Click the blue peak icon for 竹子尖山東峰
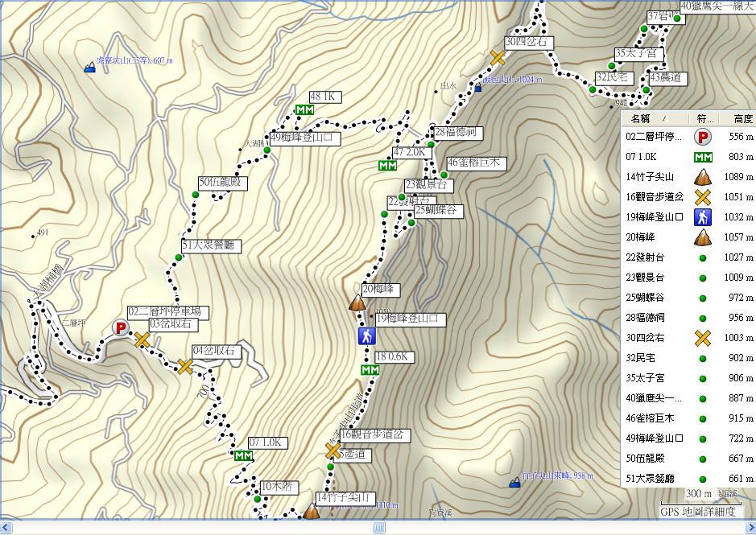 click(x=514, y=481)
